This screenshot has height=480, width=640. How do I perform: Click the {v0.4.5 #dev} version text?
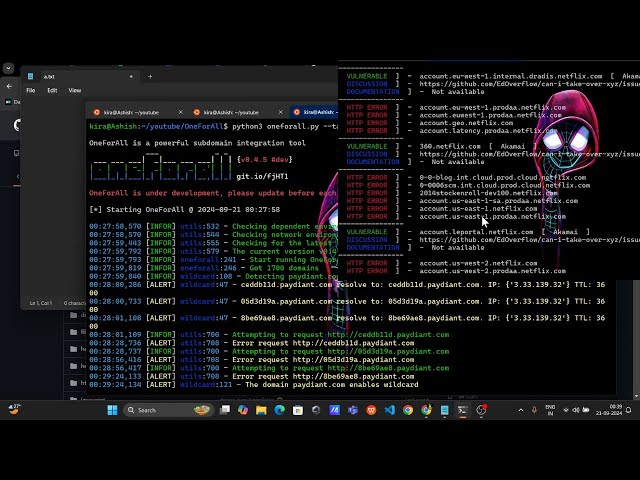coord(264,159)
